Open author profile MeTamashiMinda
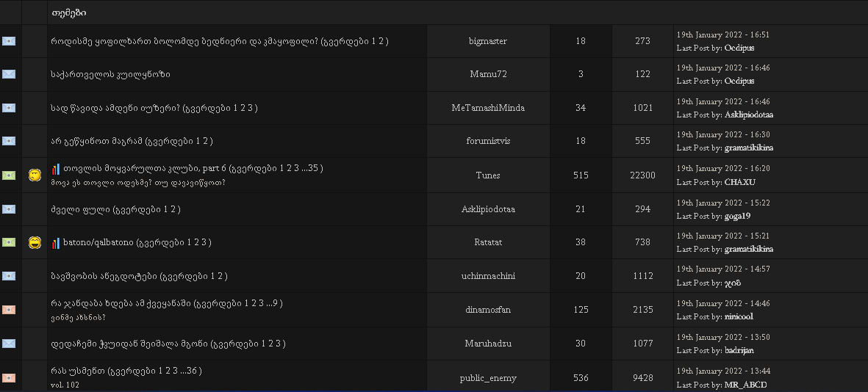 pyautogui.click(x=488, y=108)
